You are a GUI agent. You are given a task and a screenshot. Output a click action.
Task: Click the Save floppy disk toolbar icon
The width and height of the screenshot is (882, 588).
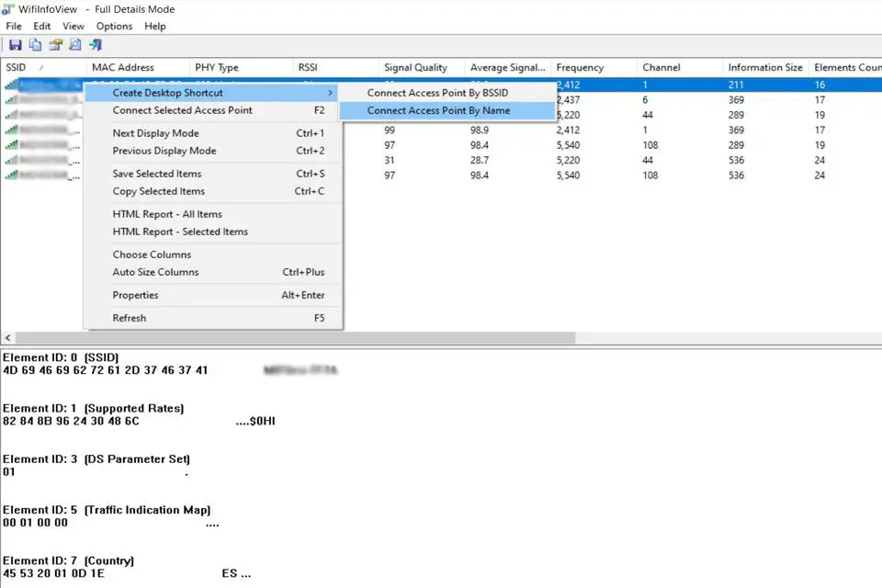16,45
